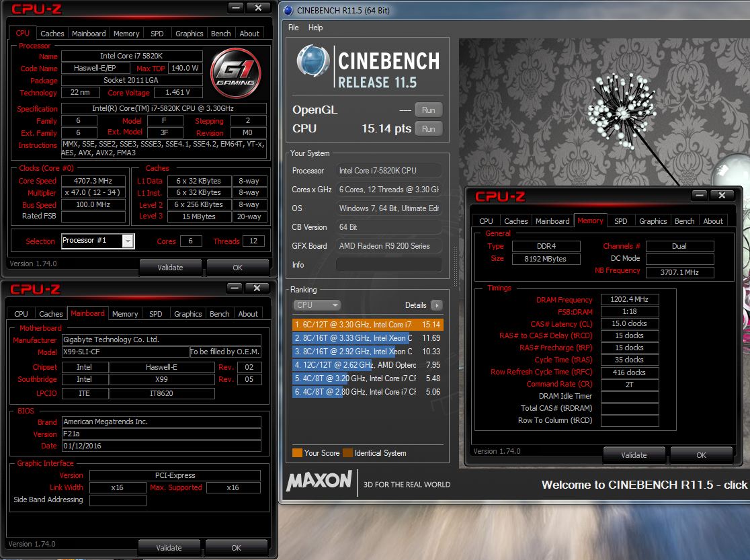Select ranking row 1 Intel Core i7 15.14
Image resolution: width=750 pixels, height=560 pixels.
click(368, 325)
